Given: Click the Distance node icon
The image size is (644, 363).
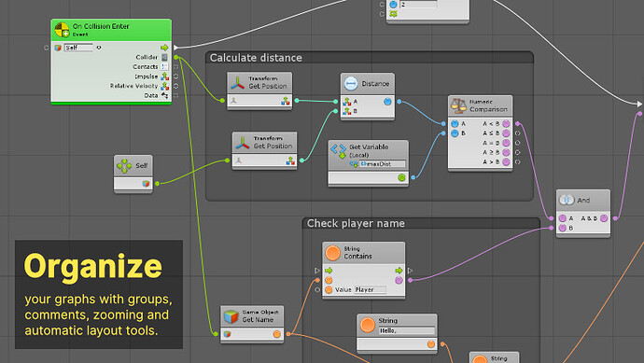Looking at the screenshot, I should tap(350, 83).
